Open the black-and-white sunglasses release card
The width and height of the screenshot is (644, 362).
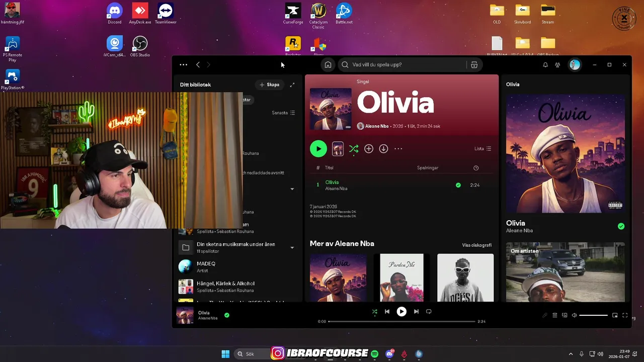tap(465, 278)
